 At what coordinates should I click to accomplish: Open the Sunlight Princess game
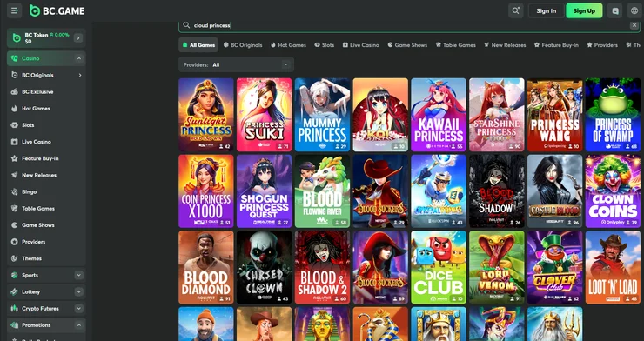coord(206,115)
